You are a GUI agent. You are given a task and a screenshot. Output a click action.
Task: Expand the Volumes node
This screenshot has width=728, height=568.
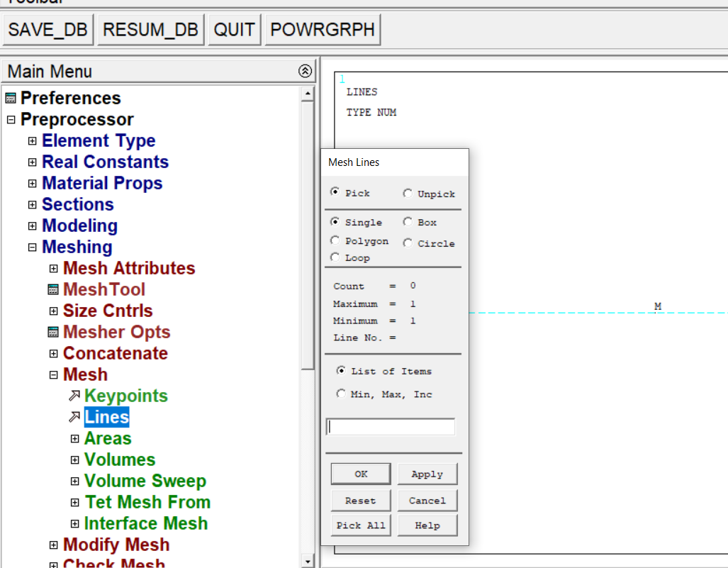click(x=74, y=460)
